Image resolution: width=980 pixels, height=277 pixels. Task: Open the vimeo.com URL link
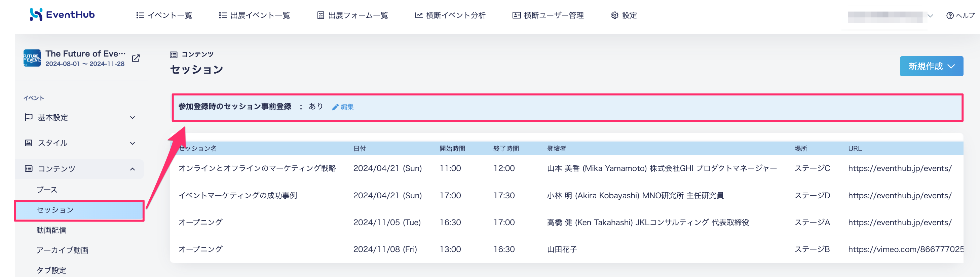pyautogui.click(x=905, y=249)
